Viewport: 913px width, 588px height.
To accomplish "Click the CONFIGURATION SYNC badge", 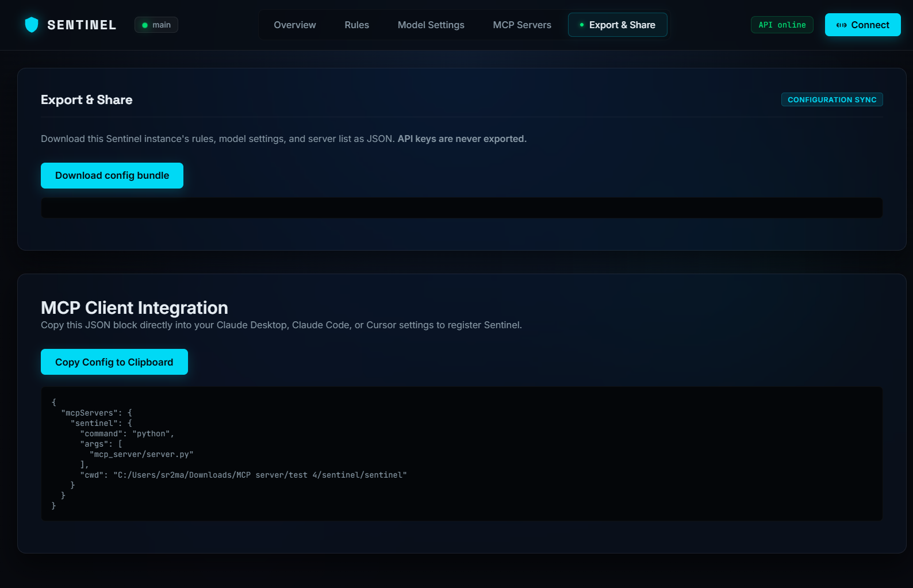I will coord(832,99).
